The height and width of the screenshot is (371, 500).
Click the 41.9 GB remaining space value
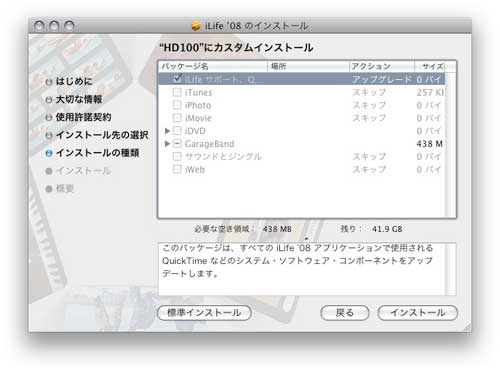tap(387, 229)
